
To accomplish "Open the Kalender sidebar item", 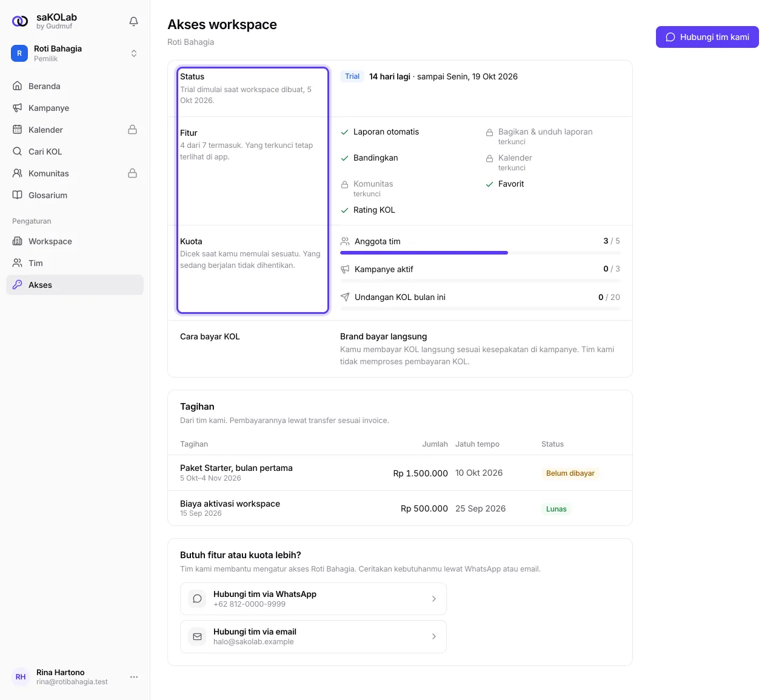I will coord(75,130).
